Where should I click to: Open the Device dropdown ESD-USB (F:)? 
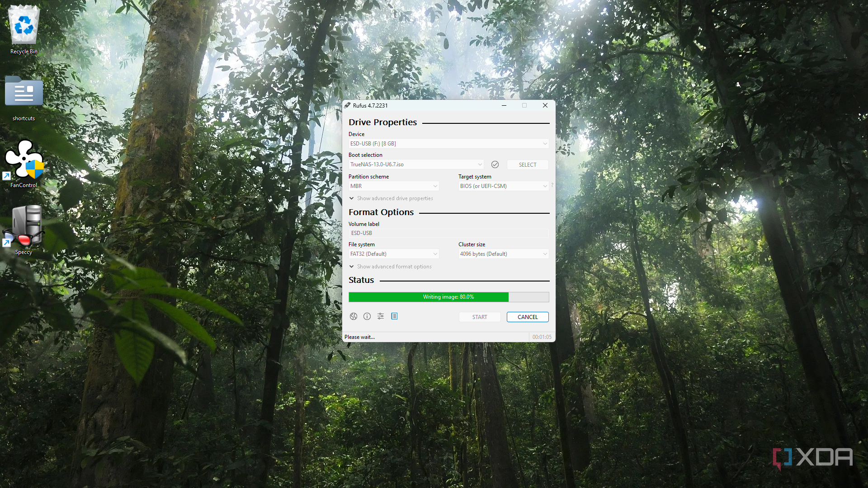(448, 144)
